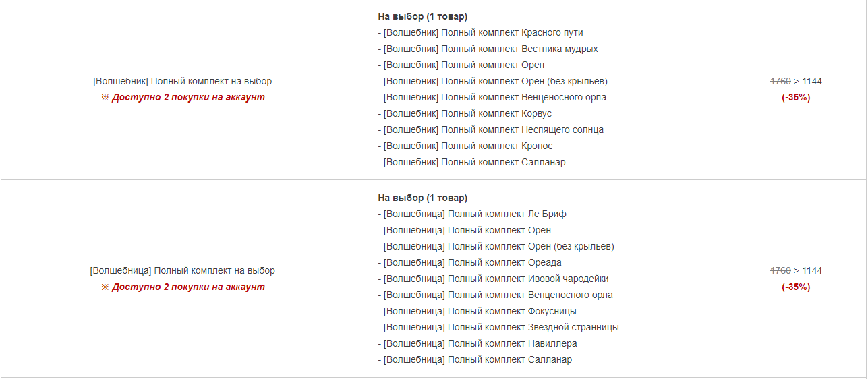The image size is (868, 379).
Task: Select Волшебник Полный комплект Корвус
Action: pos(465,113)
